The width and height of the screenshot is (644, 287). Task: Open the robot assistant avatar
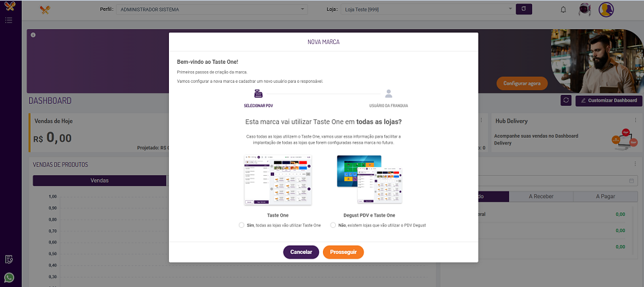coord(584,9)
